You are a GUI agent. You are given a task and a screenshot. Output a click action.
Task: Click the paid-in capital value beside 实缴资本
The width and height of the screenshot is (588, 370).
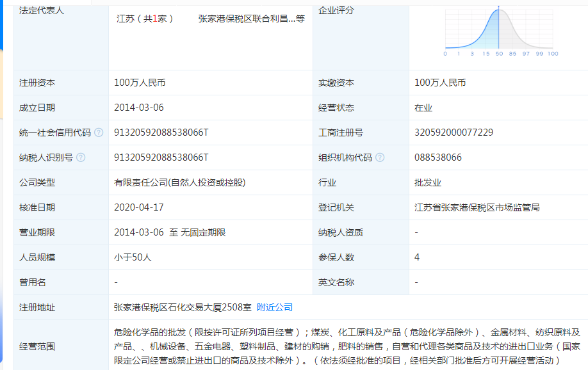(x=440, y=83)
